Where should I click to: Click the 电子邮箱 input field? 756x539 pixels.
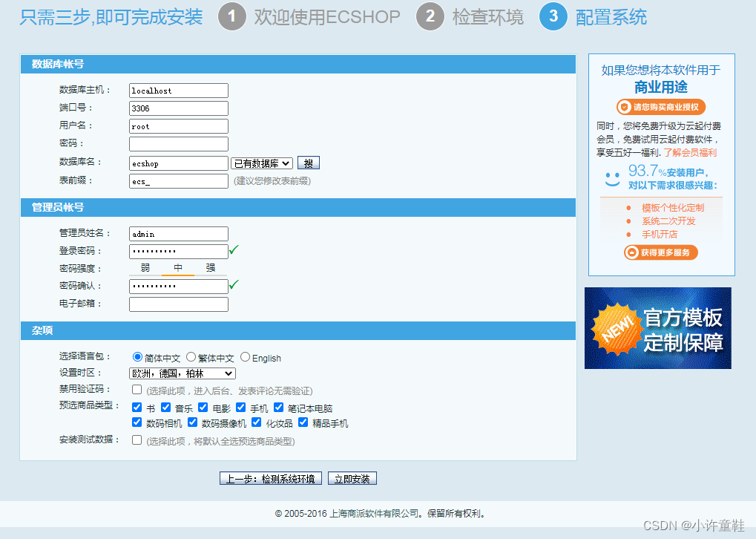pos(178,304)
